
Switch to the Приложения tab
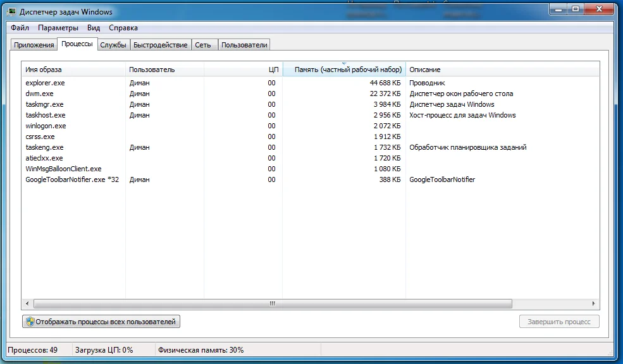[34, 45]
